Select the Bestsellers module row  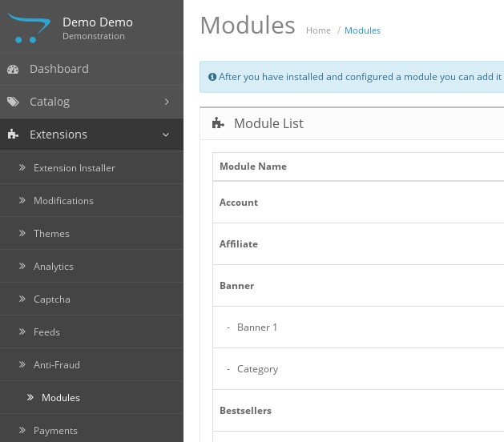coord(358,411)
